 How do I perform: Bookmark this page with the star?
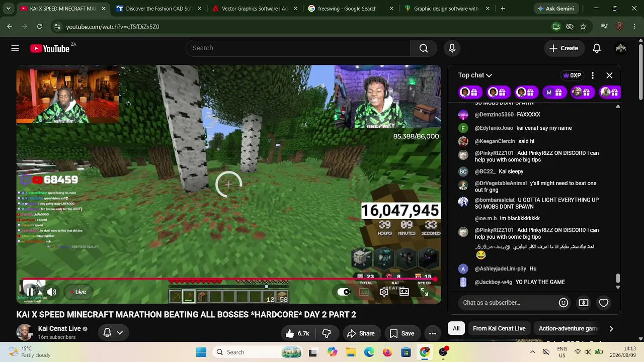point(583,27)
